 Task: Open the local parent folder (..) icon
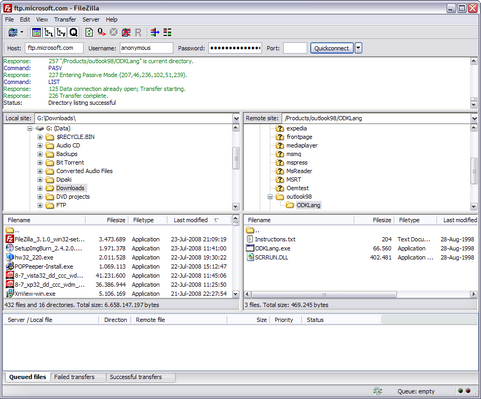(x=9, y=230)
